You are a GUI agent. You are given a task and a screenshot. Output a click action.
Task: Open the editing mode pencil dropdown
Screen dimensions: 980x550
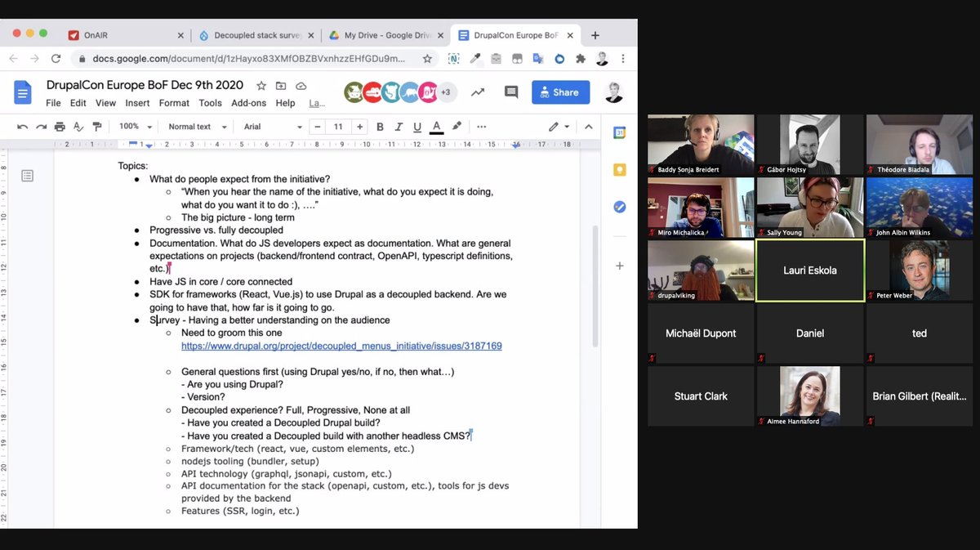pyautogui.click(x=559, y=127)
